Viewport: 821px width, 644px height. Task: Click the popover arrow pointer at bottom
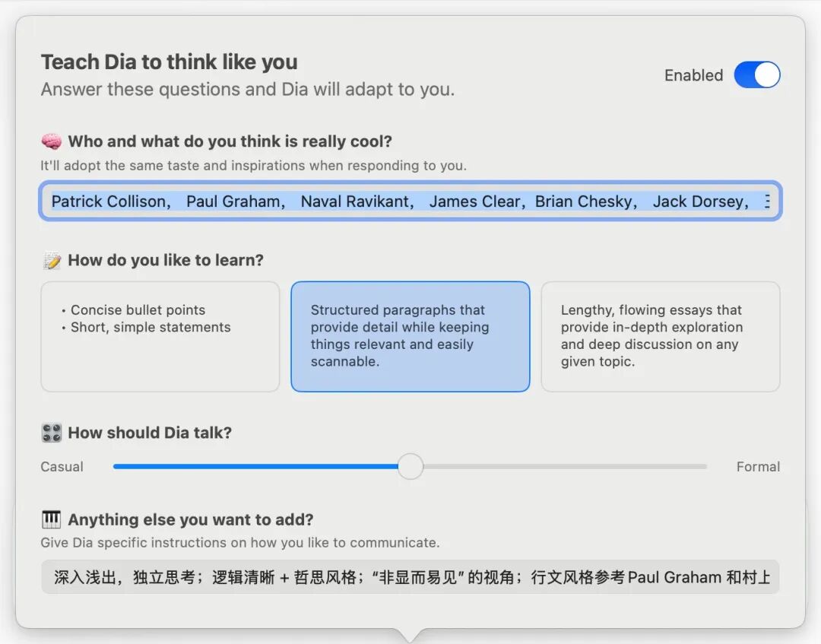410,634
